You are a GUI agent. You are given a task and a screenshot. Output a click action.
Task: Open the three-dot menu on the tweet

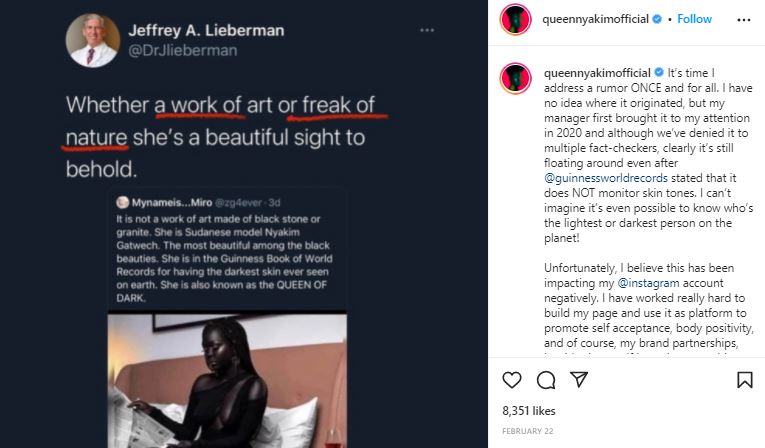click(x=427, y=31)
